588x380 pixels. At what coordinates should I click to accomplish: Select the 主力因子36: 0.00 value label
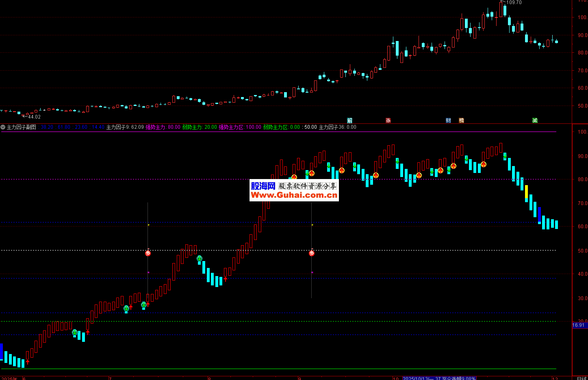coord(337,127)
